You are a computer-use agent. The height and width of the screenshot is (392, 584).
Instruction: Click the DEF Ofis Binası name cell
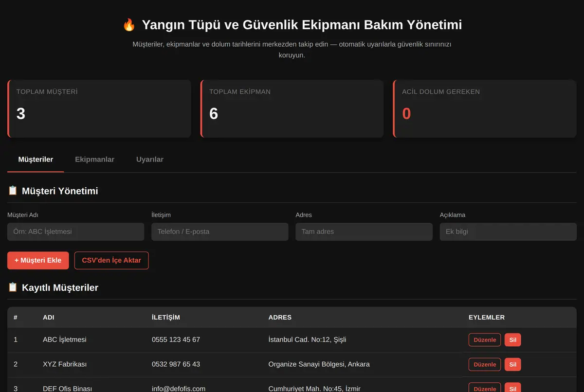coord(67,389)
